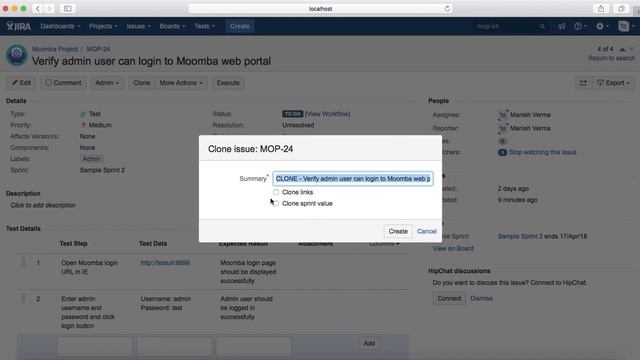
Task: Open the Projects menu
Action: 103,26
